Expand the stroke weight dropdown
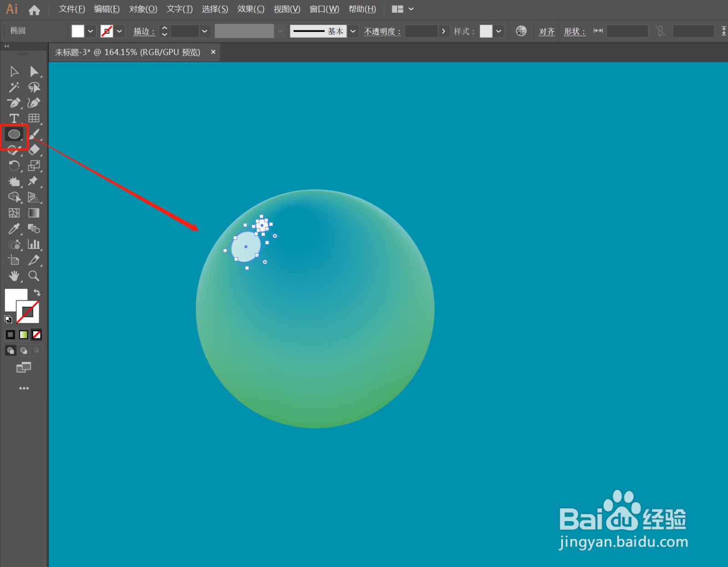The image size is (728, 567). tap(205, 31)
